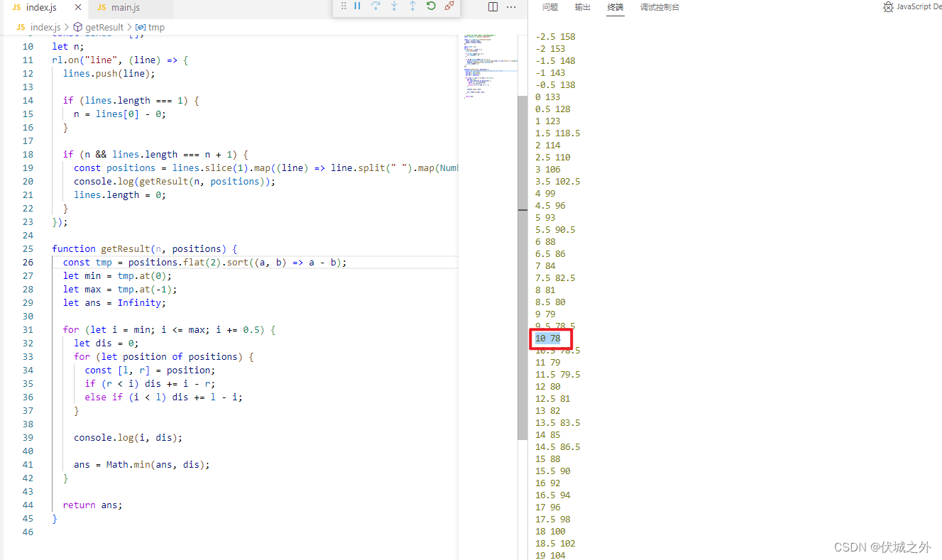Select the 终端 panel tab
The width and height of the screenshot is (942, 560).
[615, 7]
